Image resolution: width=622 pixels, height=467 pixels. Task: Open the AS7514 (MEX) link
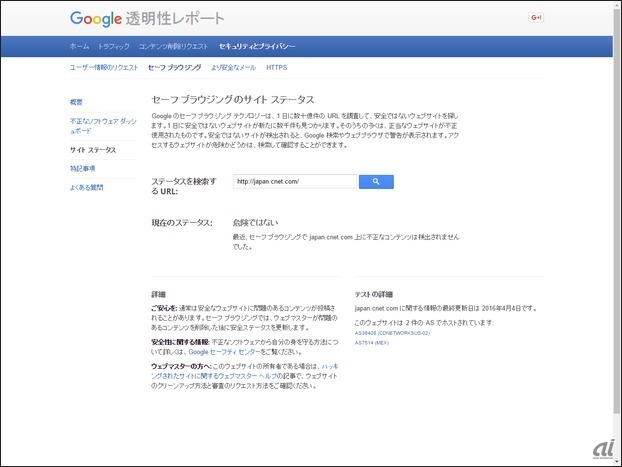coord(372,342)
